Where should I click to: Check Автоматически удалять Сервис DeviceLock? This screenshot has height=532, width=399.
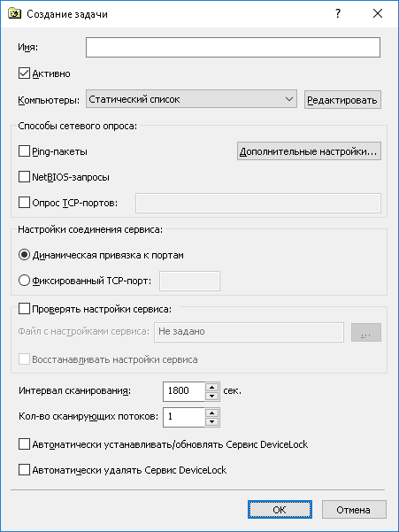tap(24, 470)
